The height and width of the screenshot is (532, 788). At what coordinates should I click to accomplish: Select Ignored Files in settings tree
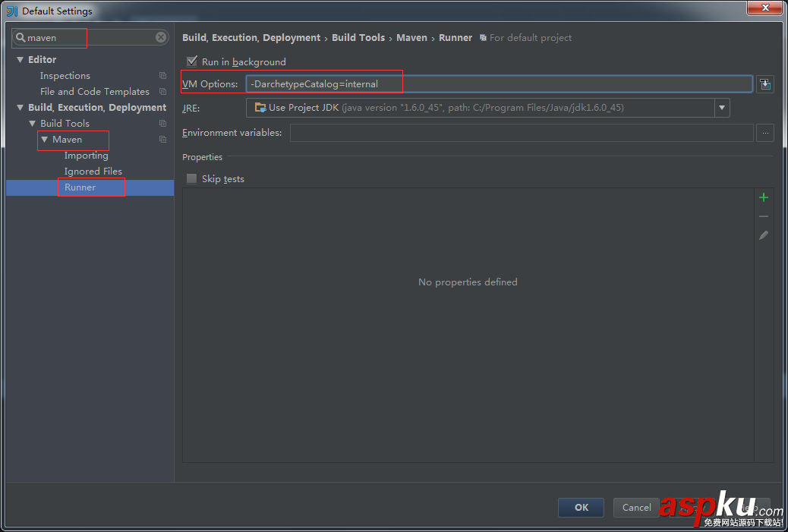93,172
